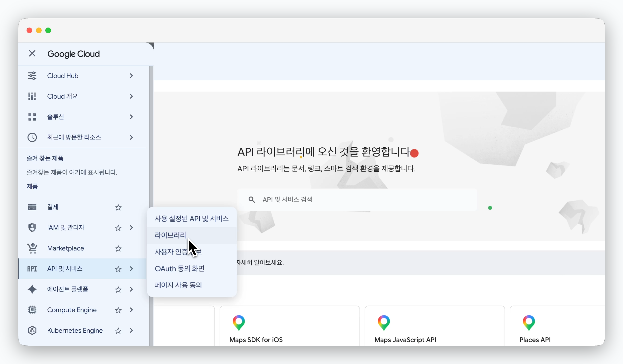This screenshot has width=623, height=364.
Task: Focus the API 및 서비스 검색 field
Action: pyautogui.click(x=357, y=200)
